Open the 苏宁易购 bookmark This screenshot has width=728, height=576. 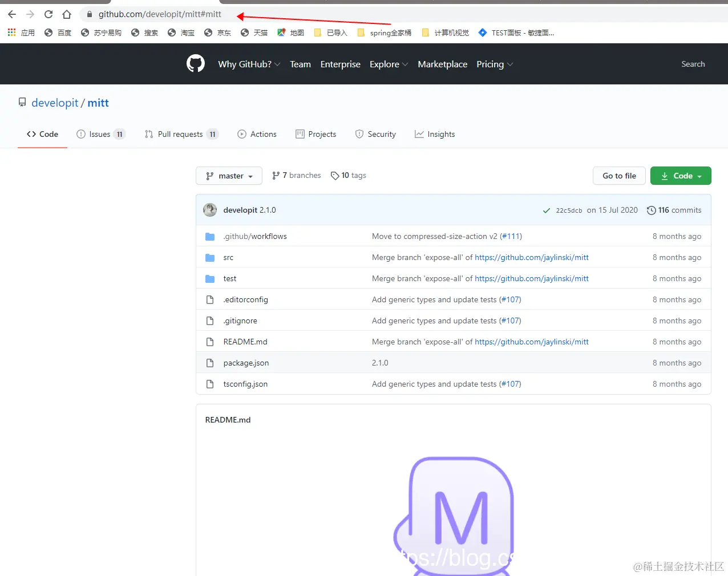[x=102, y=33]
